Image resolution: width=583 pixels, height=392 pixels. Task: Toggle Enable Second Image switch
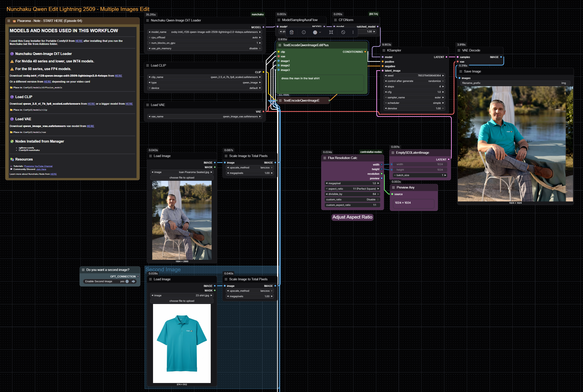tap(127, 281)
